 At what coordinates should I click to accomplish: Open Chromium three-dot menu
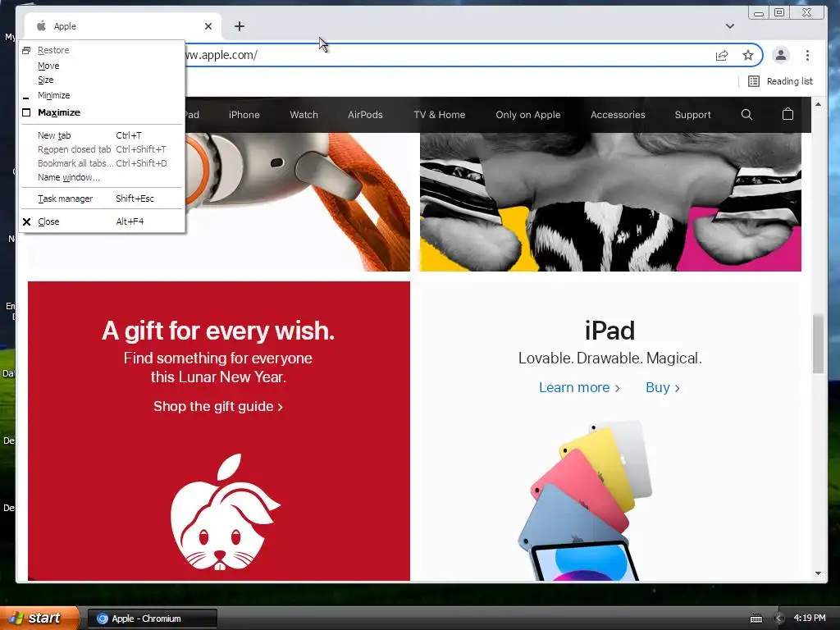(x=807, y=55)
